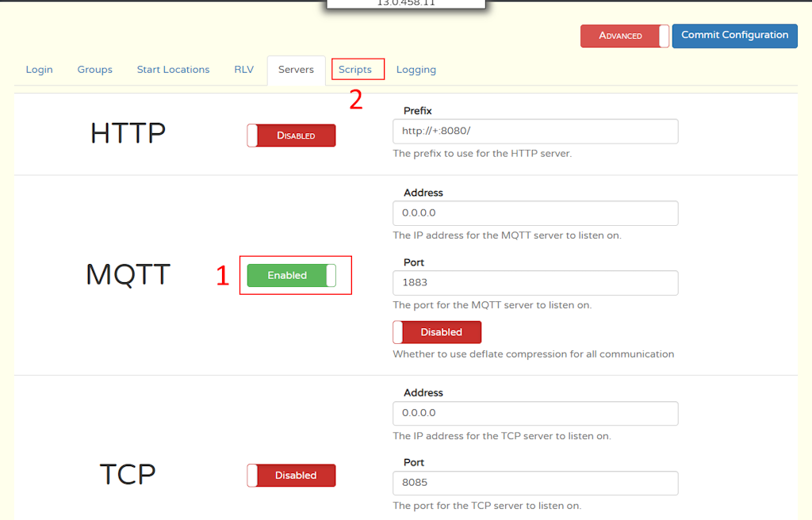The height and width of the screenshot is (520, 812).
Task: Open the Login tab
Action: tap(39, 70)
